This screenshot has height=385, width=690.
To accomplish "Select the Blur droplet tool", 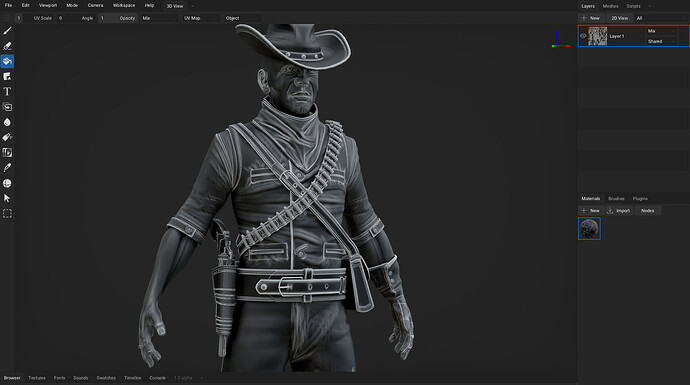I will pos(7,122).
